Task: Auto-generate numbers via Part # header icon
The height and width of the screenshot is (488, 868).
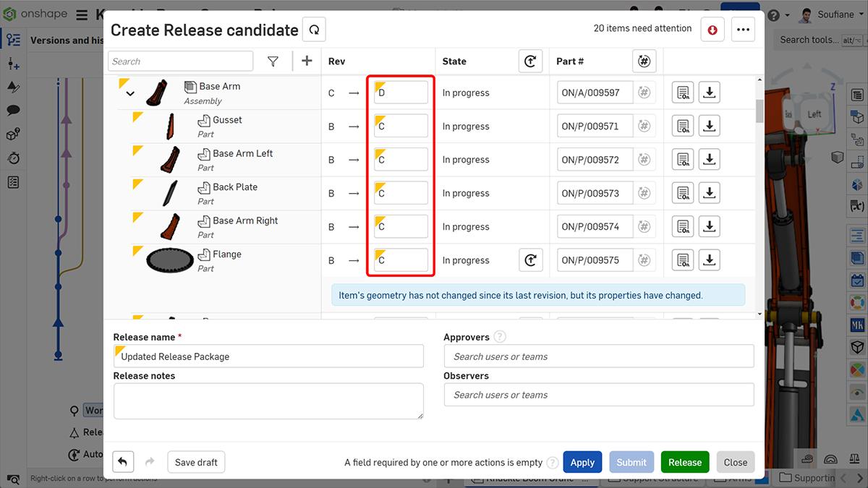Action: tap(644, 61)
